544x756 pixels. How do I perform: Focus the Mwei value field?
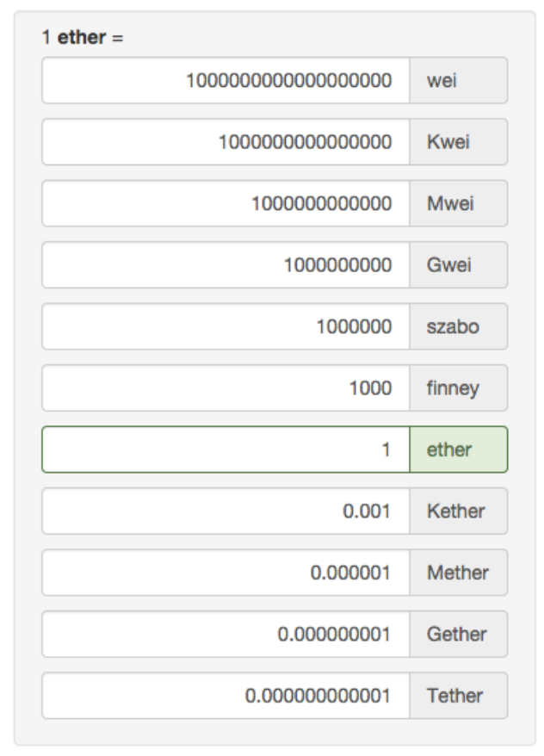pyautogui.click(x=226, y=204)
